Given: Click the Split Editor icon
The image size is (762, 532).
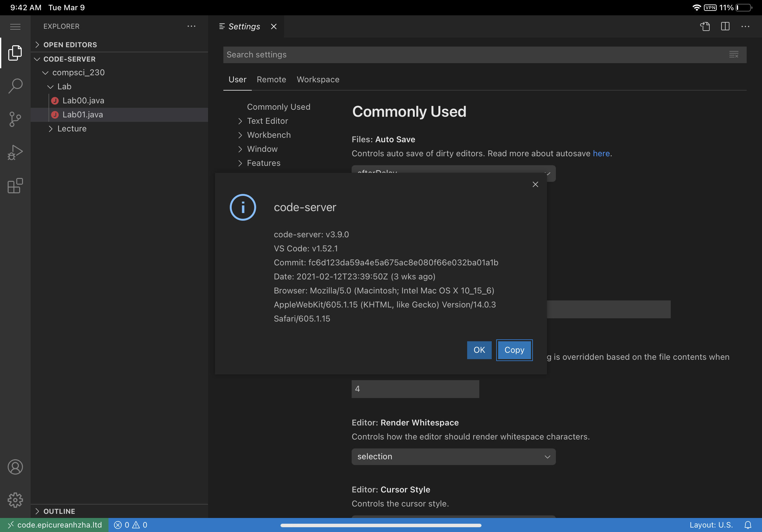Looking at the screenshot, I should (725, 26).
